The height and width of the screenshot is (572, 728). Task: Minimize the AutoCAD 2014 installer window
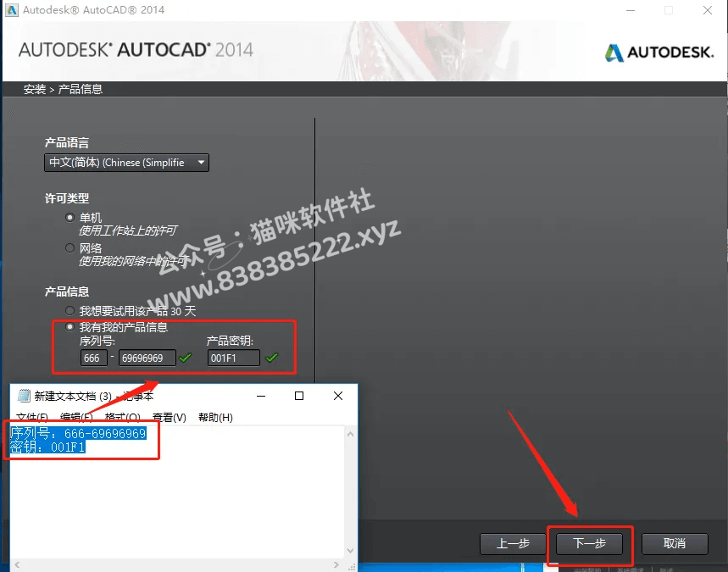[x=631, y=10]
